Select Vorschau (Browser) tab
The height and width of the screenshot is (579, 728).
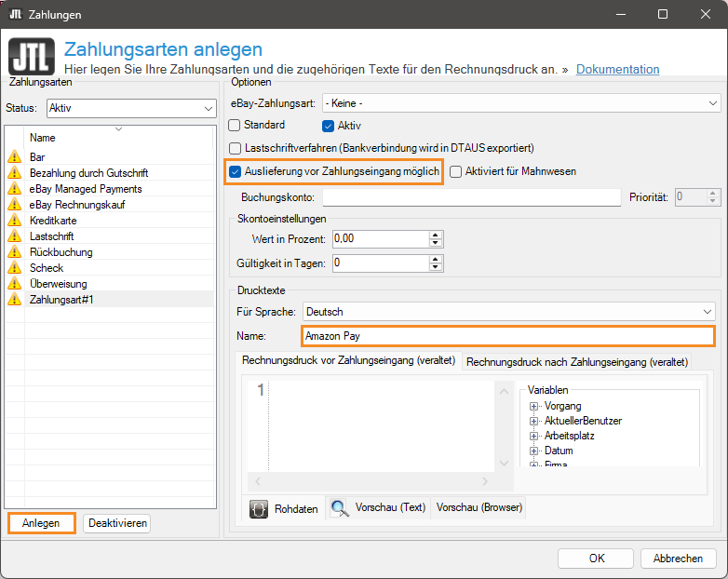(479, 508)
